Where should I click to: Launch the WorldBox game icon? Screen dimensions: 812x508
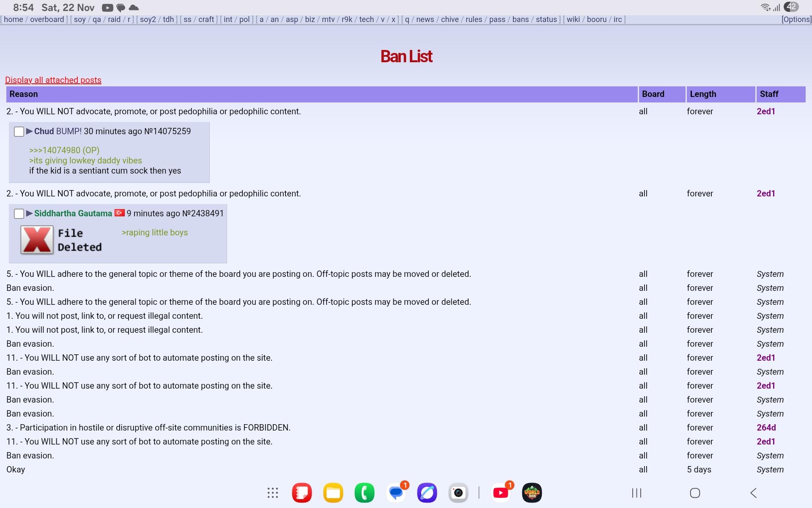pyautogui.click(x=532, y=493)
